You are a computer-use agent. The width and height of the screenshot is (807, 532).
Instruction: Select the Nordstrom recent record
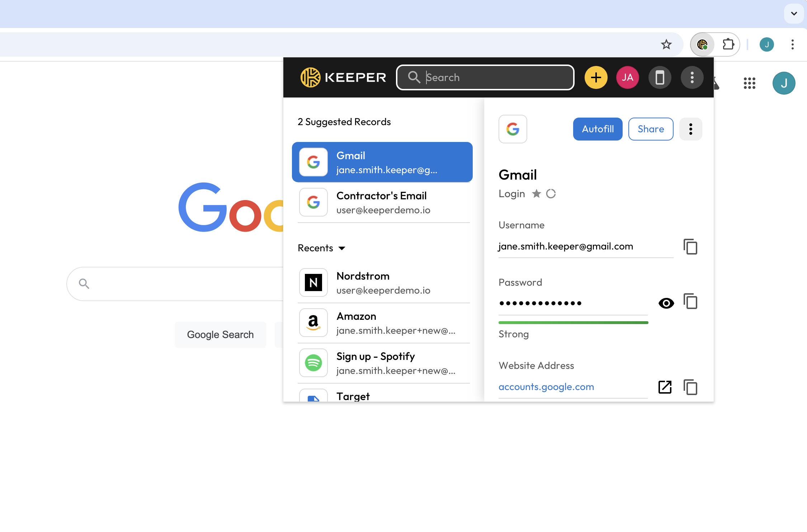click(382, 283)
